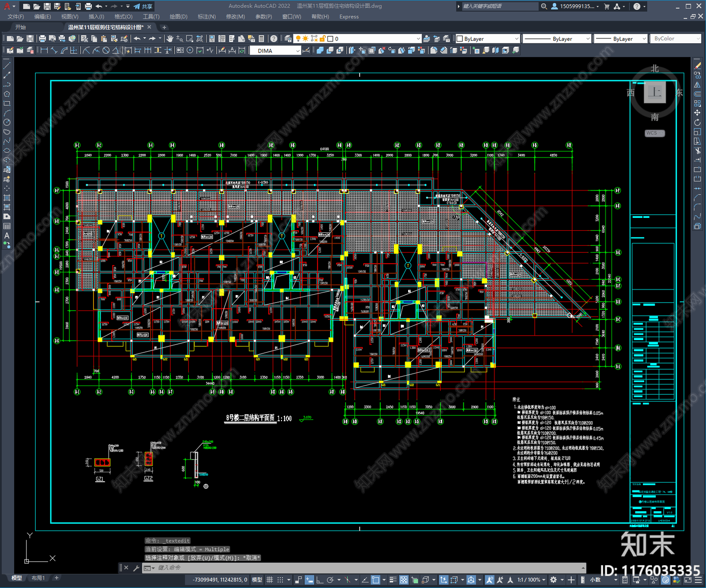The height and width of the screenshot is (588, 706).
Task: Expand the ByLayer lineweight dropdown
Action: 621,39
